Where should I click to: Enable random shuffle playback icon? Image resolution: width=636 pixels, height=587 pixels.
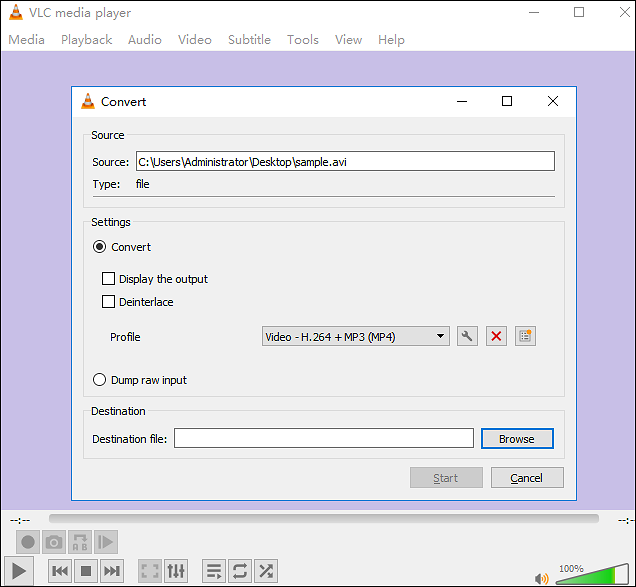[266, 571]
